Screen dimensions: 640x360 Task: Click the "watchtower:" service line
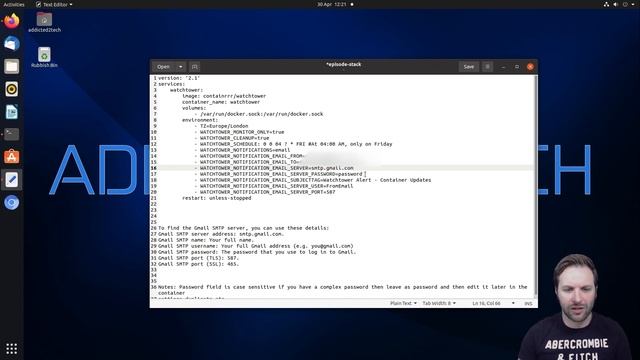click(186, 90)
